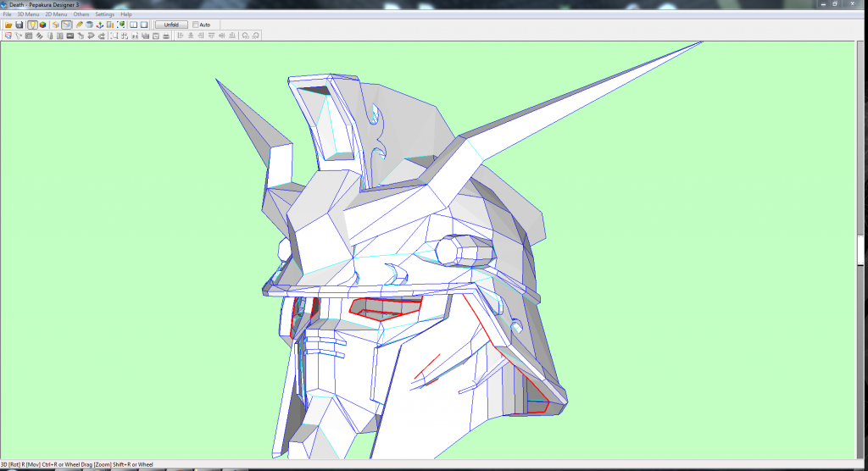The width and height of the screenshot is (868, 471).
Task: Click the blue cylinder icon in toolbar
Action: [x=89, y=25]
